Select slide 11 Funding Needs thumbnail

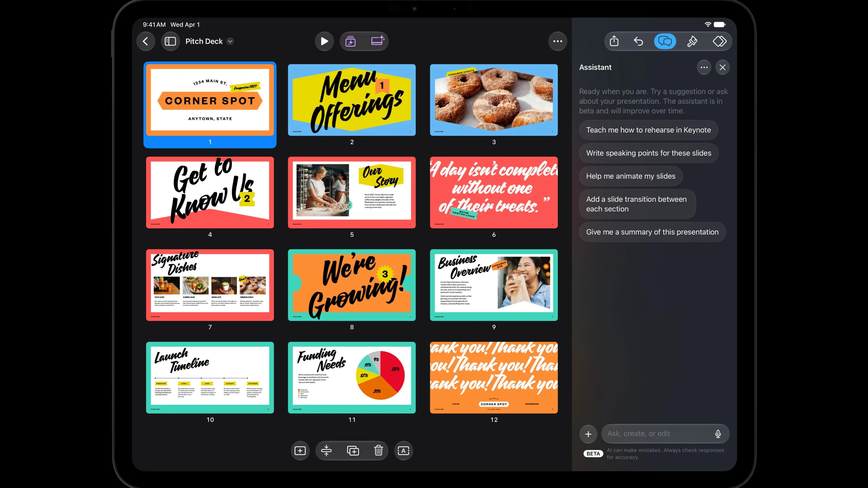click(352, 378)
